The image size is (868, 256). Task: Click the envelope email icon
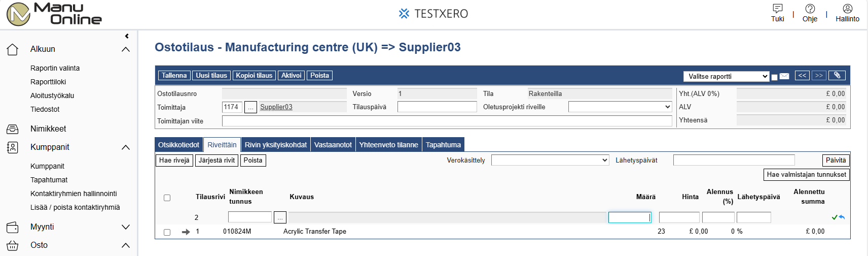pyautogui.click(x=784, y=76)
